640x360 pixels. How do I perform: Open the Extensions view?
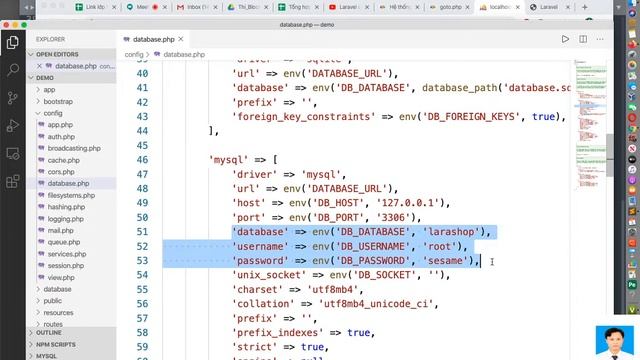pos(13,181)
